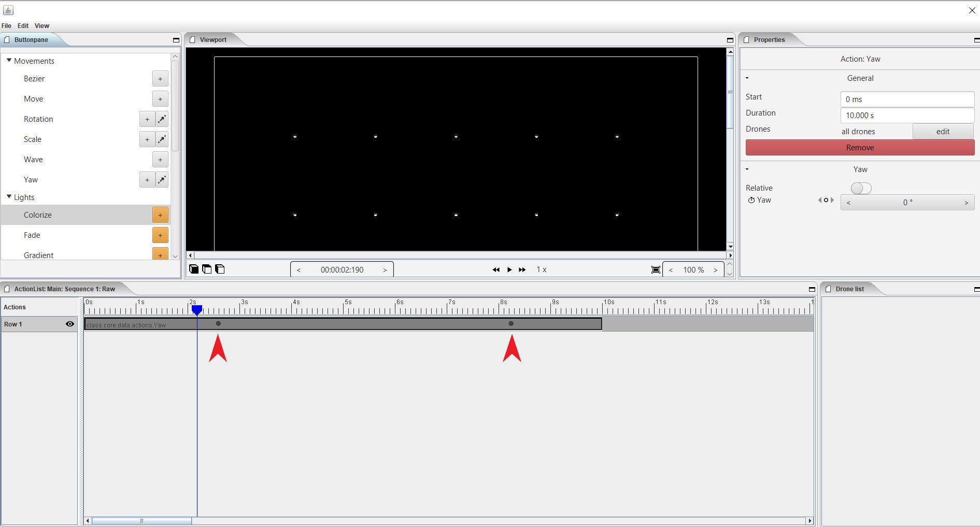The image size is (980, 527).
Task: Increase Yaw angle with right arrow
Action: pyautogui.click(x=967, y=203)
